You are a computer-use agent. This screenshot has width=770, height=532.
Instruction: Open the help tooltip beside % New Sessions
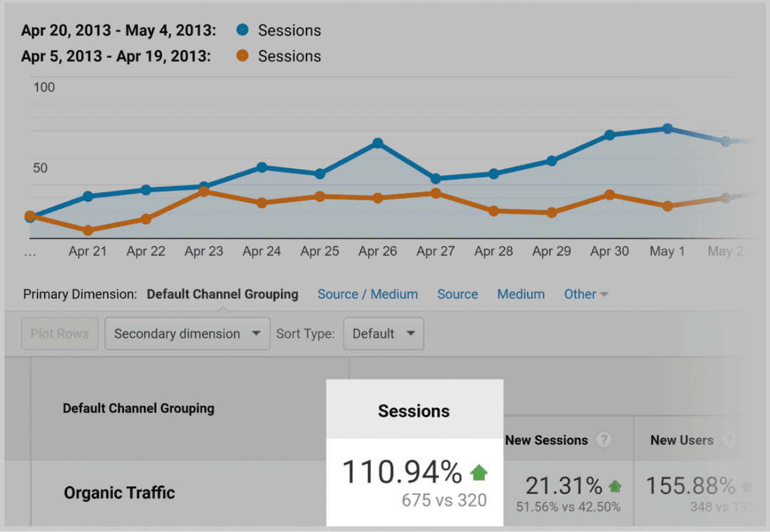[x=603, y=440]
